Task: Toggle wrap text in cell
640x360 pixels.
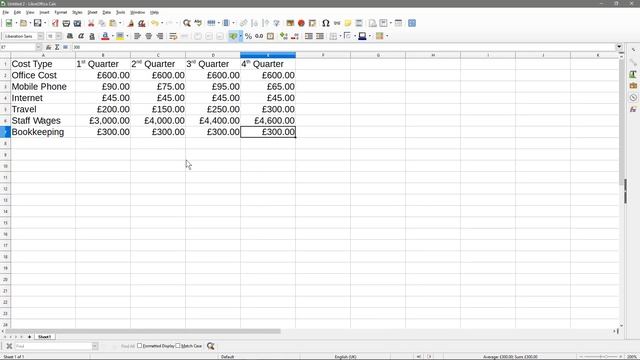Action: pos(173,36)
